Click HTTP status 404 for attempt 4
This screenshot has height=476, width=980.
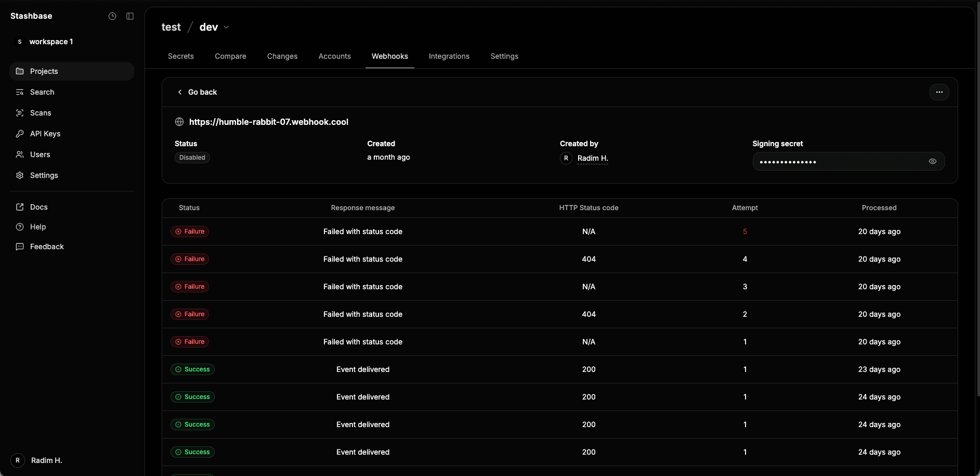tap(589, 259)
